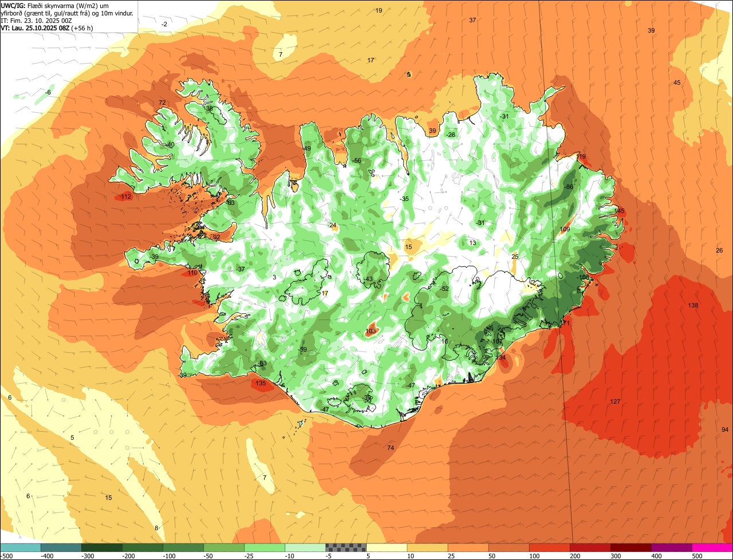Select the dark red swatch between 300 and 400

[630, 547]
